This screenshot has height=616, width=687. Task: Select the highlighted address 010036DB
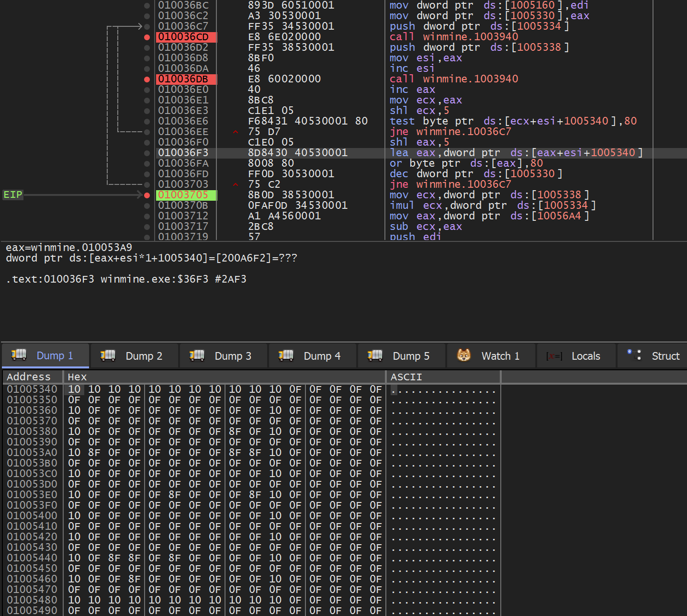[x=186, y=79]
